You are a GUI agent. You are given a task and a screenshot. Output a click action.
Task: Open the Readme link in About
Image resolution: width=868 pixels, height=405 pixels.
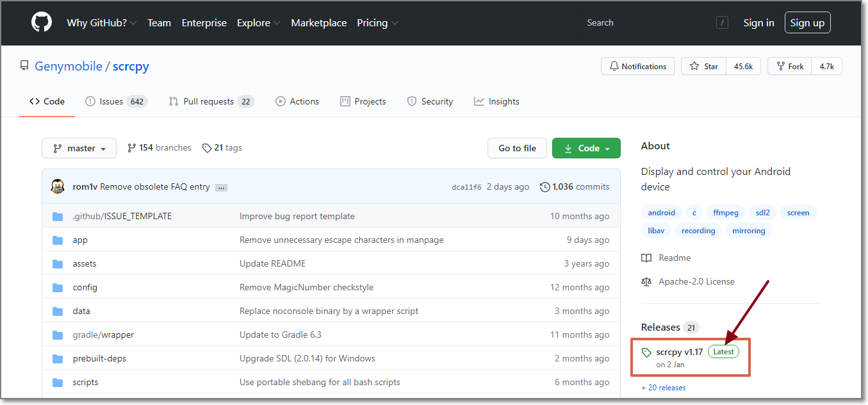(667, 258)
